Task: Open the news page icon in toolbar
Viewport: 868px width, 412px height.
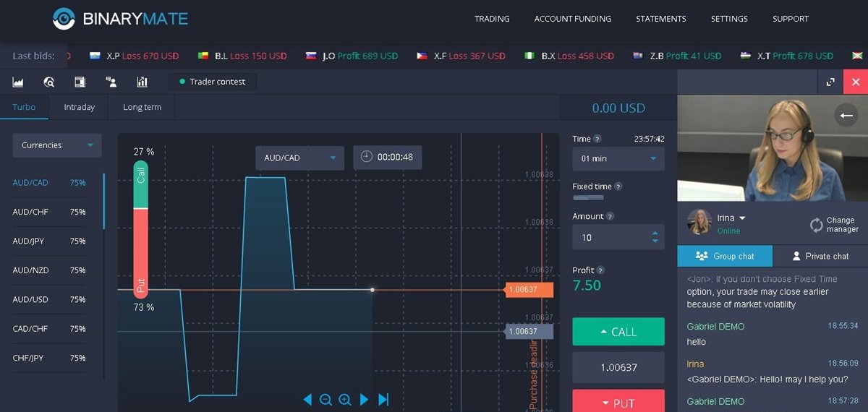Action: click(80, 82)
